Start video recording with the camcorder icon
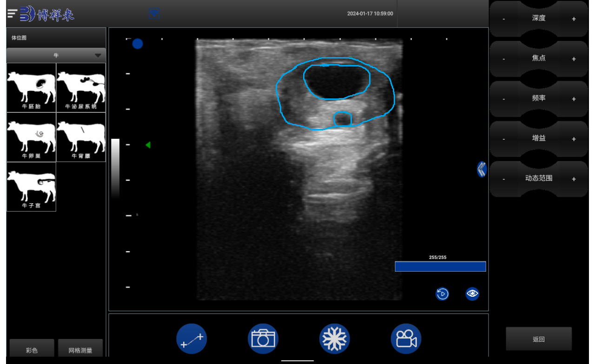Image resolution: width=595 pixels, height=364 pixels. (x=406, y=339)
